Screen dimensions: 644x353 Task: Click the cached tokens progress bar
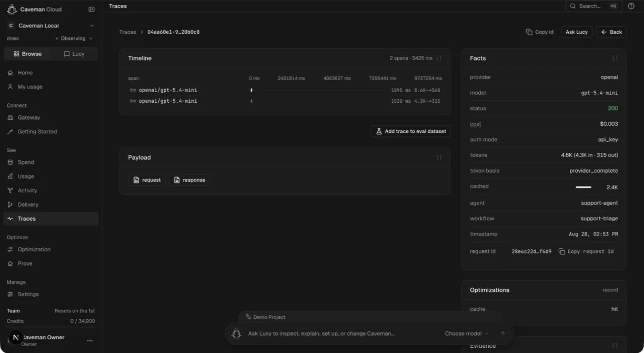pyautogui.click(x=583, y=187)
